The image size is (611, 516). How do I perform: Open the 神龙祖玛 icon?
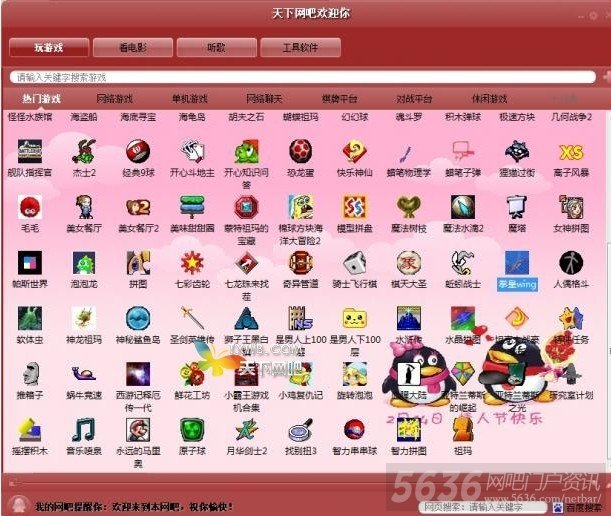point(84,318)
